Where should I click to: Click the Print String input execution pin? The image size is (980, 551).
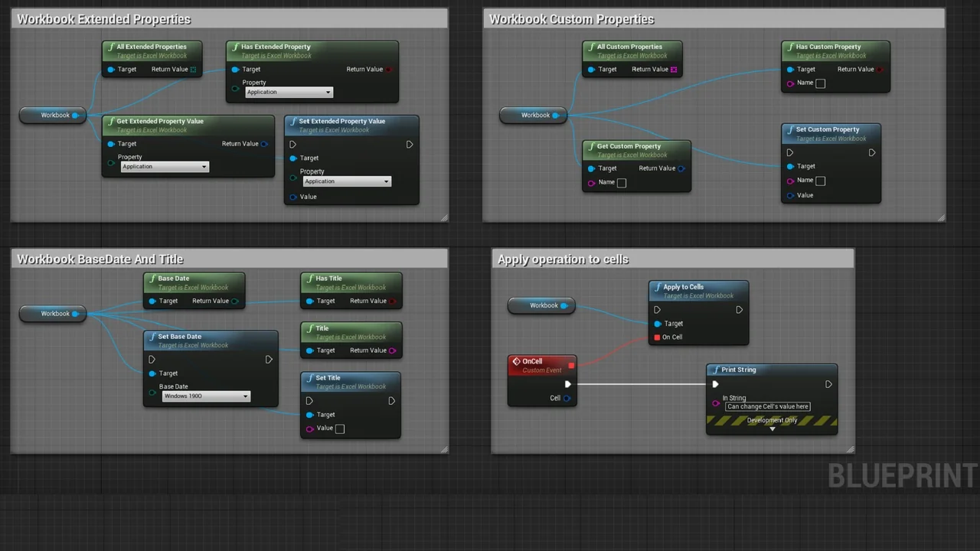[715, 384]
